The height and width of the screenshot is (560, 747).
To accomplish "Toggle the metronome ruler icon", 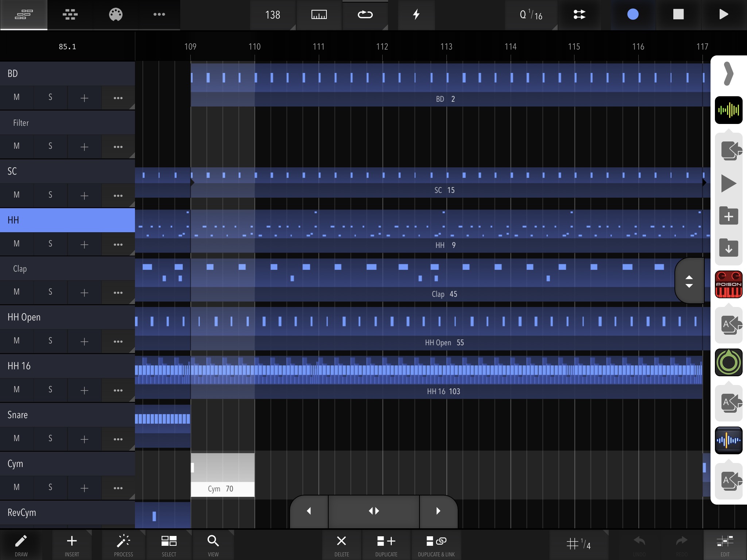I will tap(319, 15).
